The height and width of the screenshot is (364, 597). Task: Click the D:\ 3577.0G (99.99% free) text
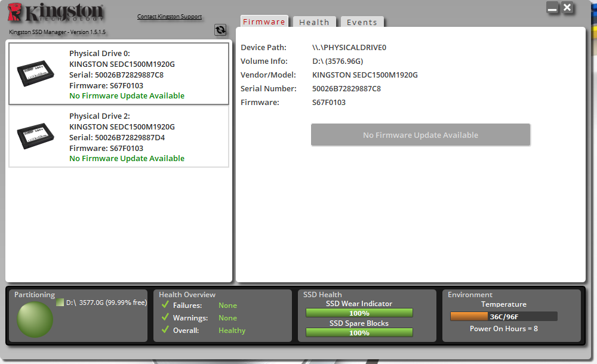(107, 303)
